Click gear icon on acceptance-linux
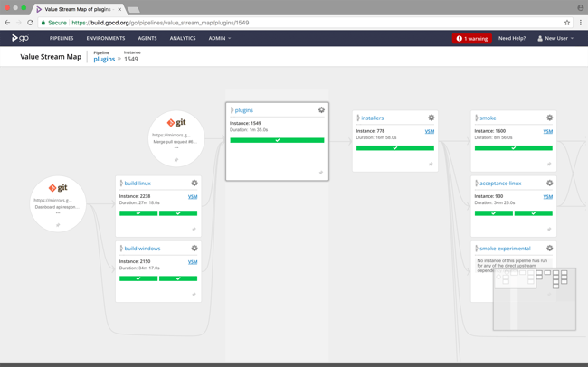588x367 pixels. click(x=549, y=183)
